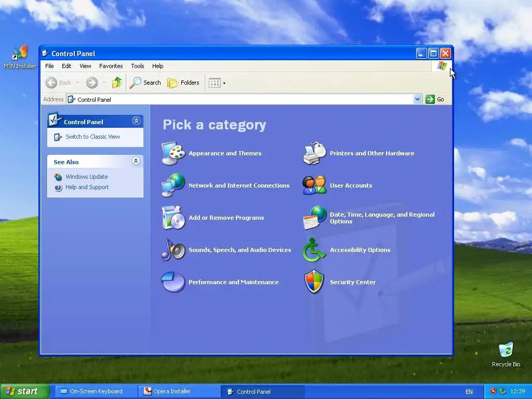Open the Tools menu
The image size is (532, 399).
pos(137,66)
